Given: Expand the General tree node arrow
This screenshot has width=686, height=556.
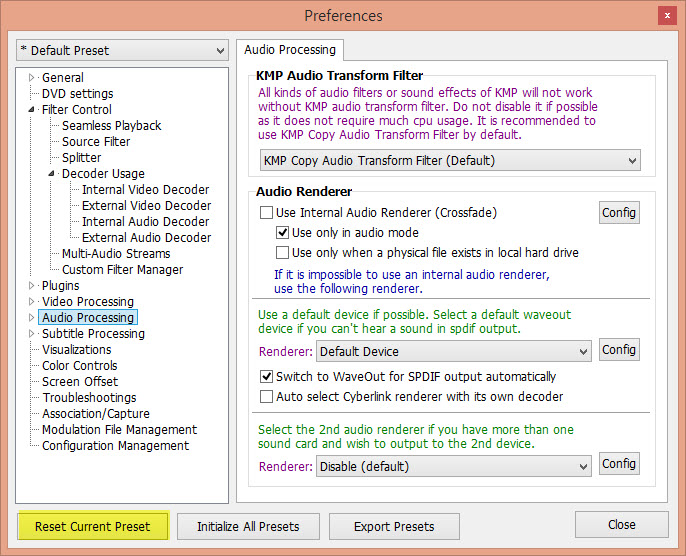Looking at the screenshot, I should pos(31,77).
